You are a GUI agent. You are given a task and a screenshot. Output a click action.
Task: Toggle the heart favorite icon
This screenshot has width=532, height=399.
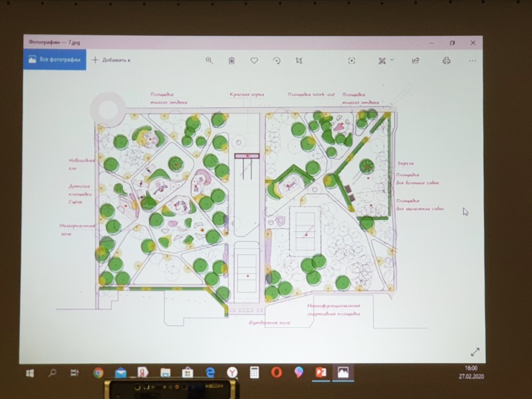click(254, 61)
